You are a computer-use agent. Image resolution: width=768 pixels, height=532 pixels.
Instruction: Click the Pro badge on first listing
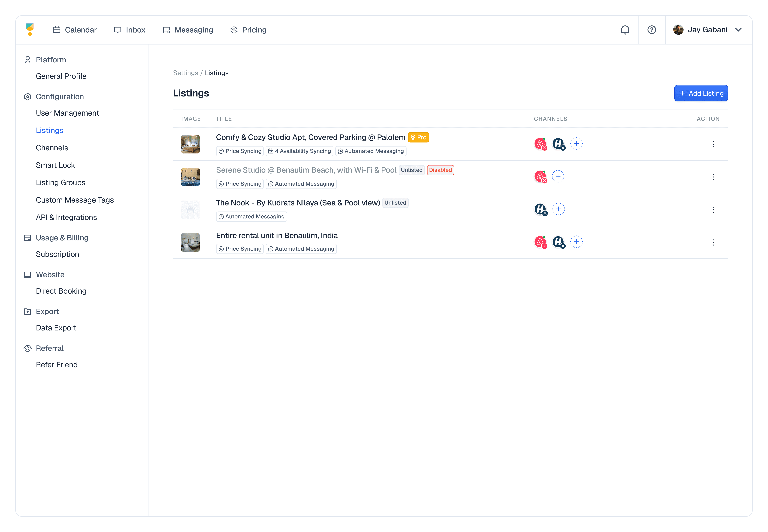point(418,137)
